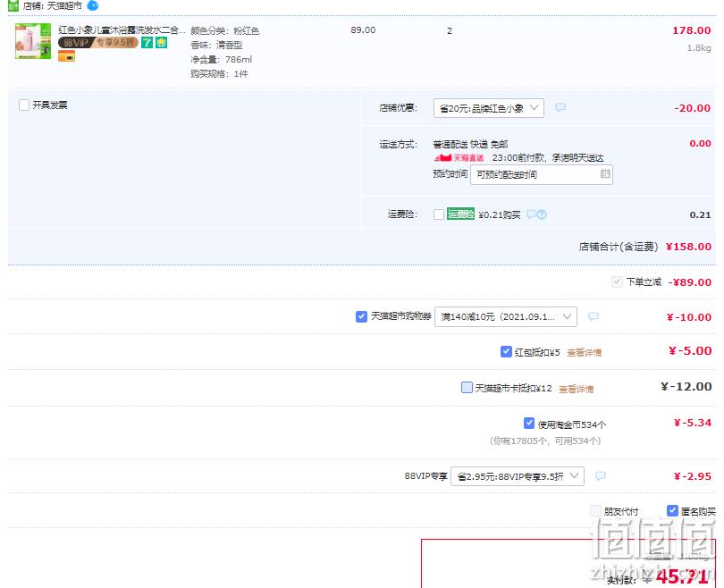Uncheck the 红包抵扣¥5 checkbox

pyautogui.click(x=506, y=352)
